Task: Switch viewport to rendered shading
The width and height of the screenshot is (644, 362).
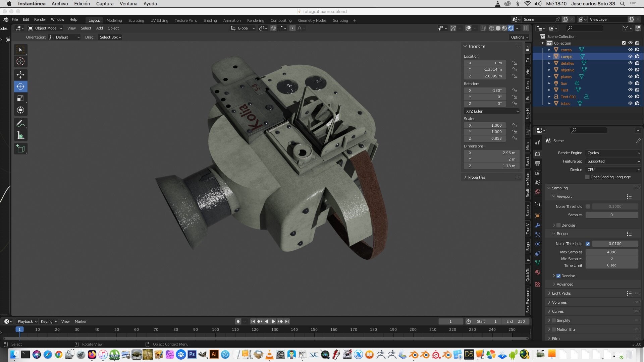Action: click(x=511, y=28)
